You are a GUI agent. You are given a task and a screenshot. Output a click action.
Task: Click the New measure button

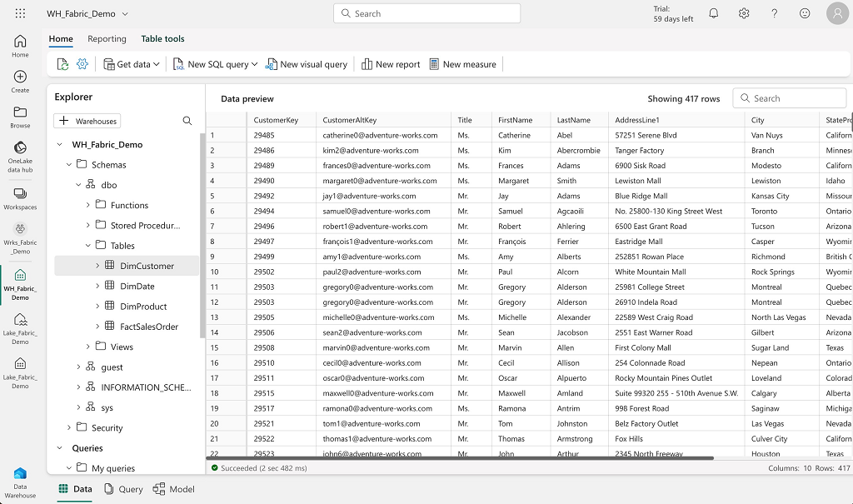click(x=463, y=64)
